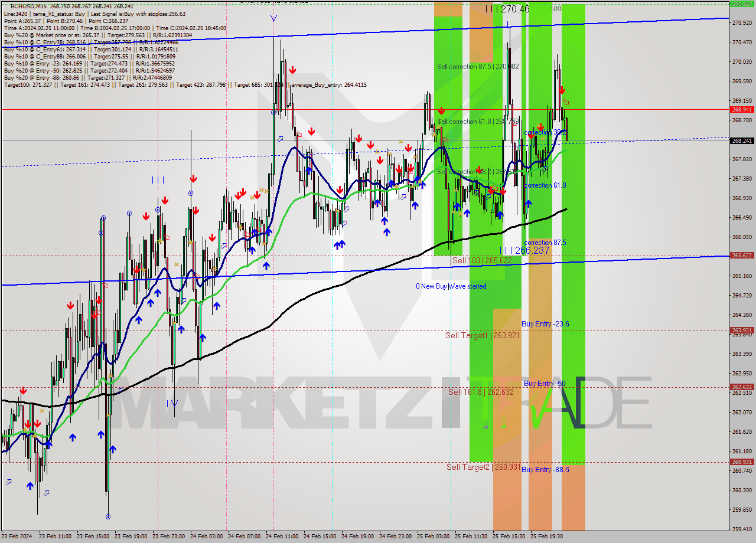Click the 'Sell Target2 | 260.931' label
This screenshot has height=543, width=756.
(483, 467)
